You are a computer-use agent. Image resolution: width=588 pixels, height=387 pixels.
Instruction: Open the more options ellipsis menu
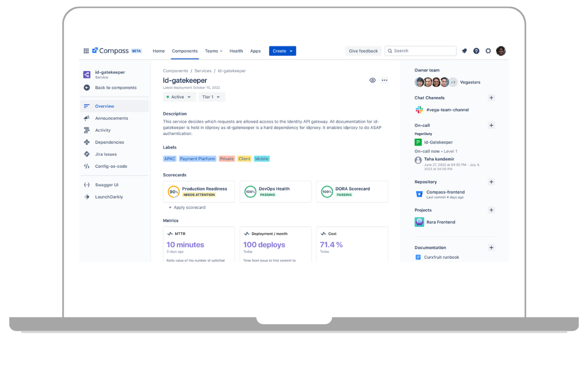(385, 80)
